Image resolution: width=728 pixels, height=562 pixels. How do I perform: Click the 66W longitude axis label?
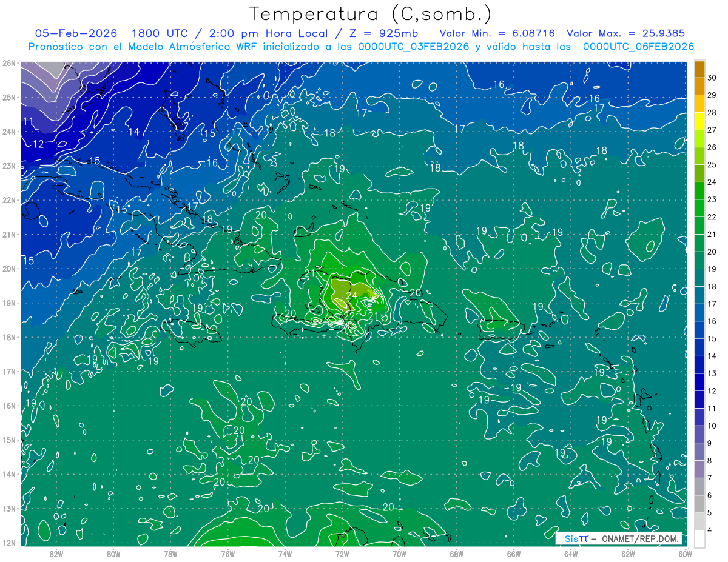tap(513, 554)
